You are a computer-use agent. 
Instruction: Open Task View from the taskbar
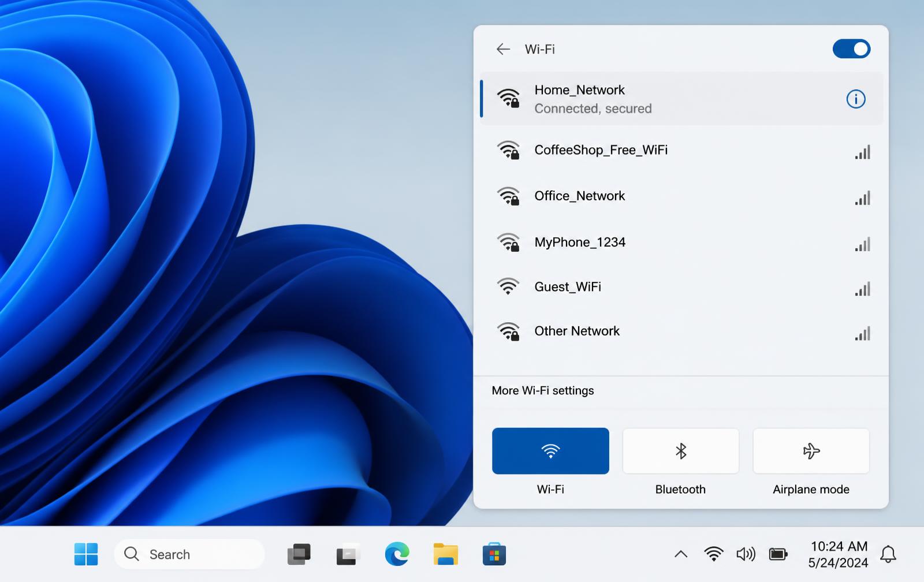(x=299, y=554)
